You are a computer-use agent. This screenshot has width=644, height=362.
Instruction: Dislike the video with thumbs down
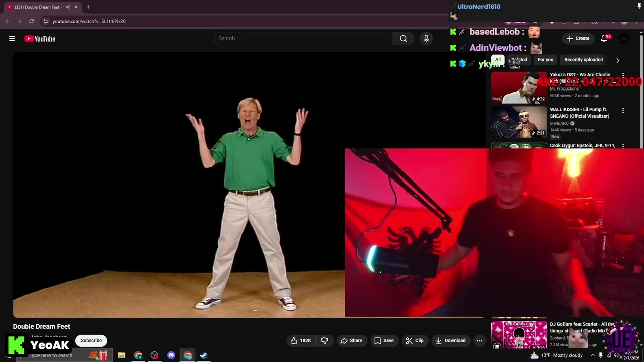tap(325, 341)
